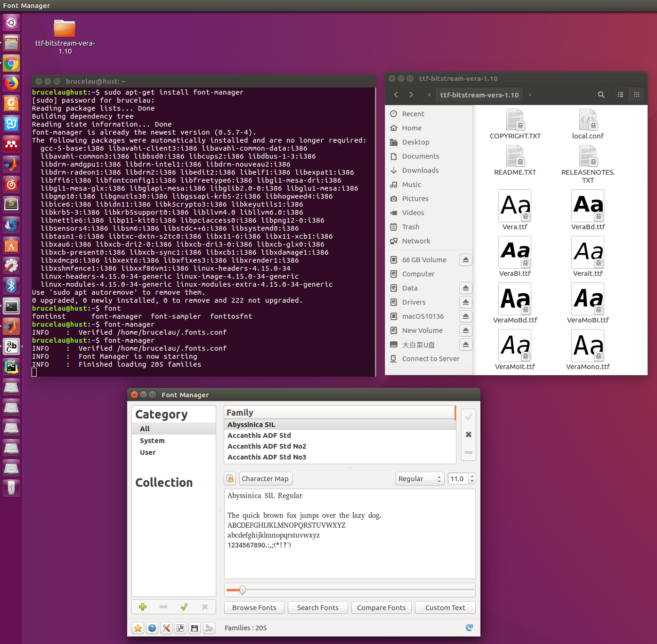Open Google Chrome from the launcher

coord(11,63)
